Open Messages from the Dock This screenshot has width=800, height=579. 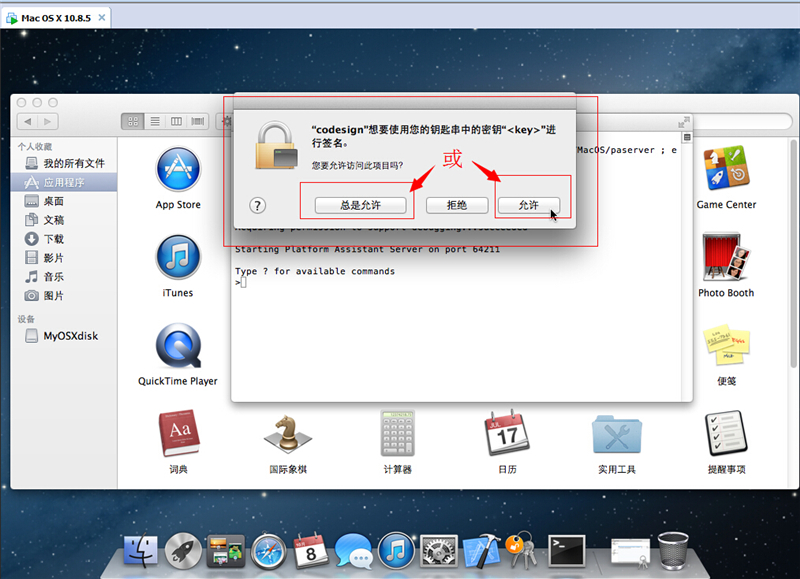354,551
